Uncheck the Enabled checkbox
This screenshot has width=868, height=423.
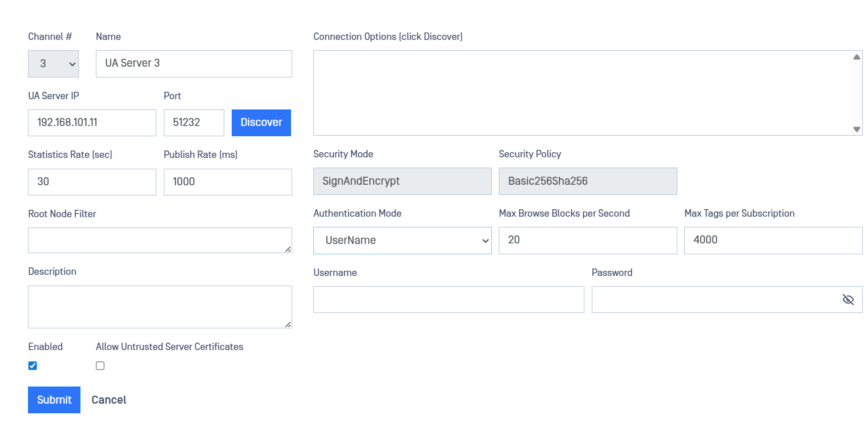(x=33, y=366)
